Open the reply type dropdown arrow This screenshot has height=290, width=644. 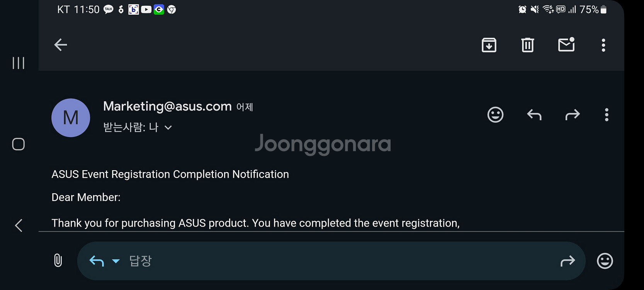pyautogui.click(x=116, y=261)
